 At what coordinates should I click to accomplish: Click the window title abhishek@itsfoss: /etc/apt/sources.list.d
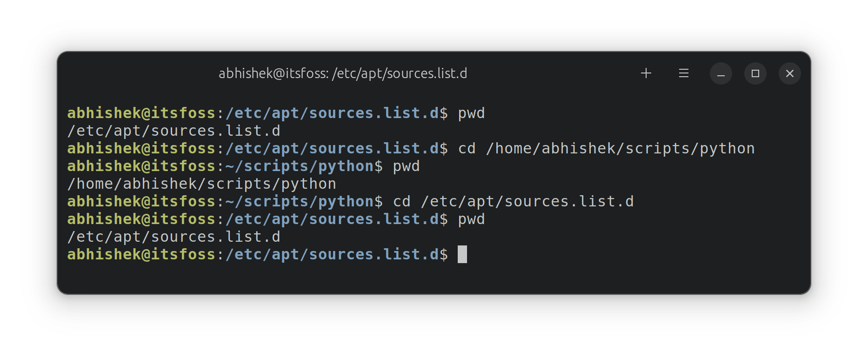click(343, 73)
